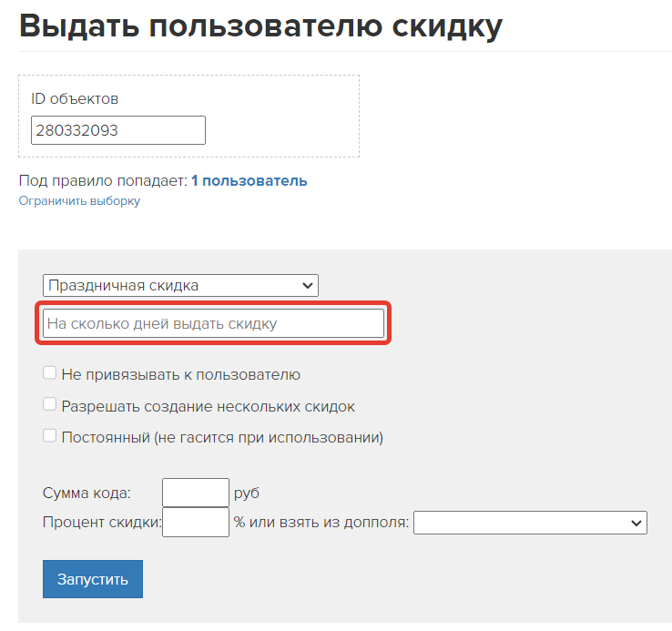Click the 'Выдать пользователю скидку' heading
Image resolution: width=672 pixels, height=631 pixels.
pos(260,26)
